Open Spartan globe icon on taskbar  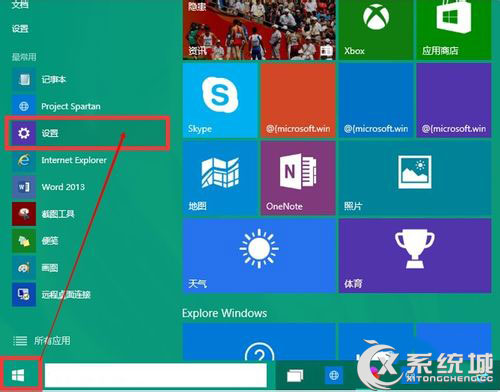334,375
